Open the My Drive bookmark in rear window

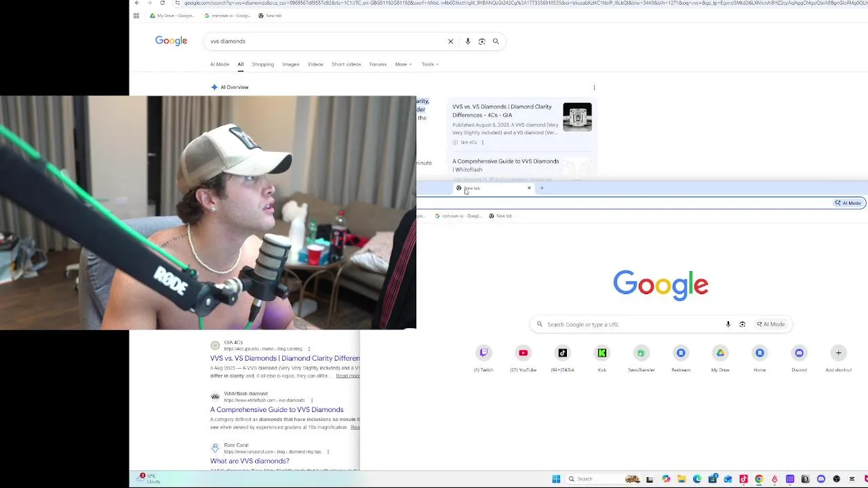172,16
